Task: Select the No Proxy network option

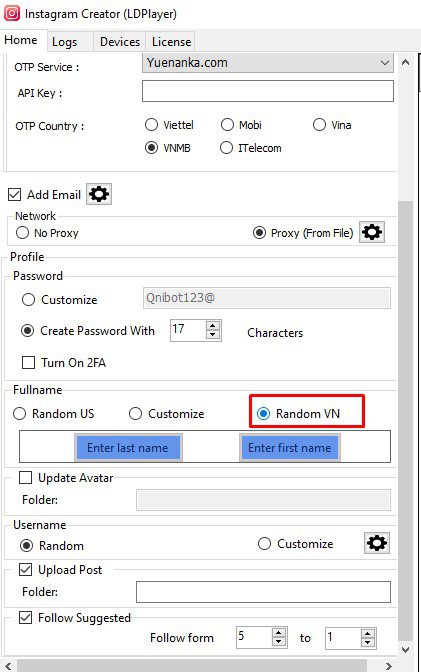Action: click(22, 233)
